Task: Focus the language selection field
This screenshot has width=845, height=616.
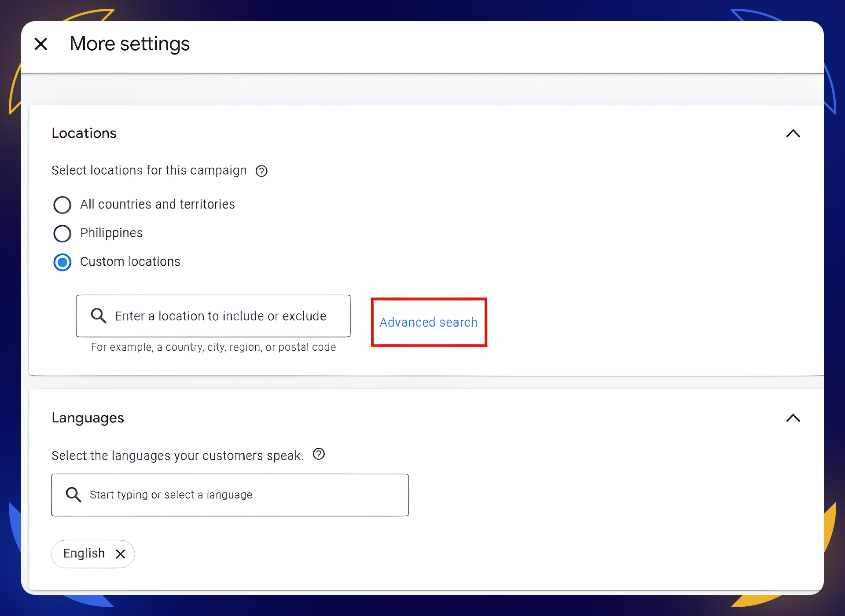Action: click(x=238, y=495)
